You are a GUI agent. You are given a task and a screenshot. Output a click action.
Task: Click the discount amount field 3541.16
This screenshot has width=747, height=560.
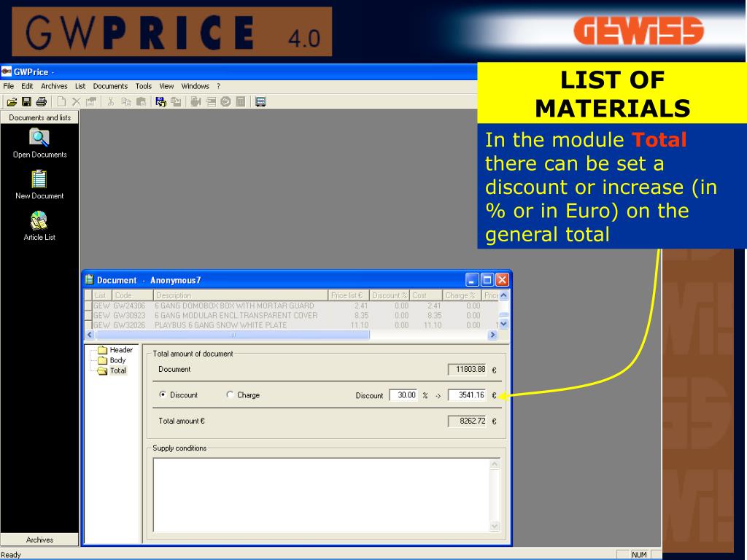[467, 394]
